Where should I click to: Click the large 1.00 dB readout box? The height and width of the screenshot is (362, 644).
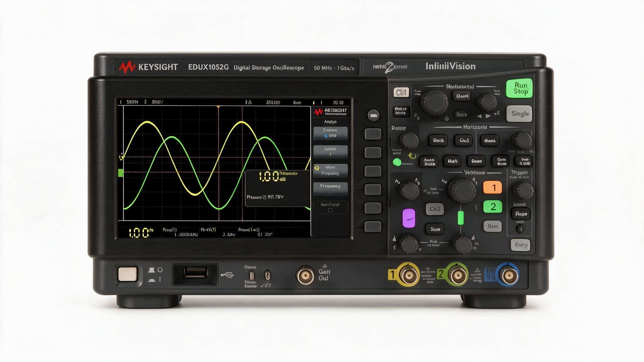coord(278,188)
